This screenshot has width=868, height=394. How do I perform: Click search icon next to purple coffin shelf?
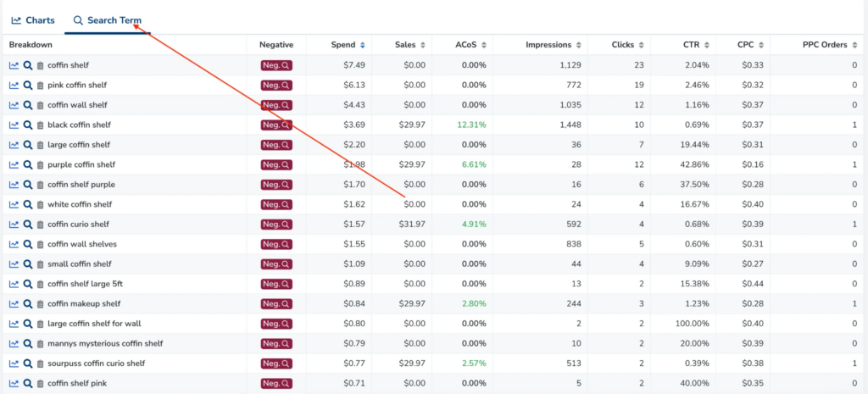28,165
